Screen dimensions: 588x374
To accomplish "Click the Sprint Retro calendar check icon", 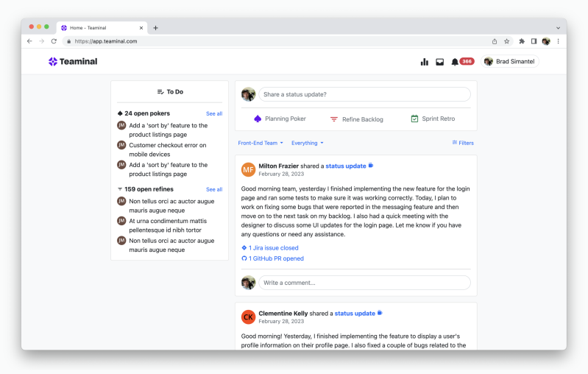I will click(414, 119).
